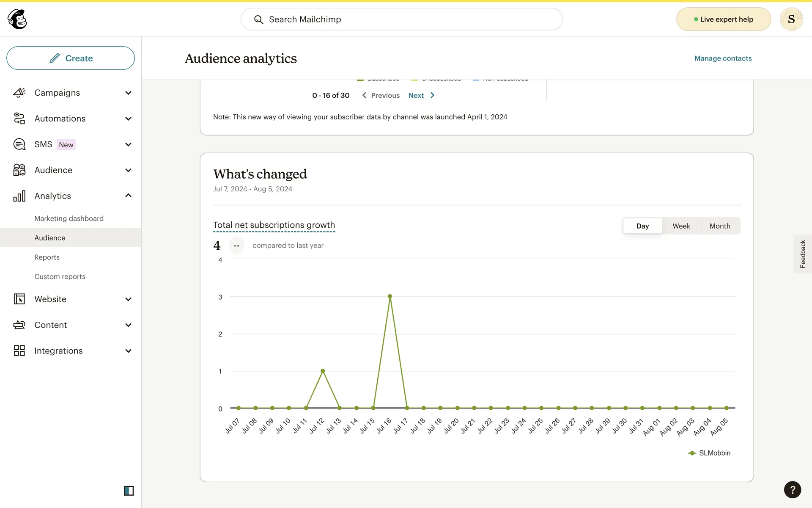Click the Mailchimp Freddie logo
Image resolution: width=812 pixels, height=508 pixels.
(x=17, y=19)
